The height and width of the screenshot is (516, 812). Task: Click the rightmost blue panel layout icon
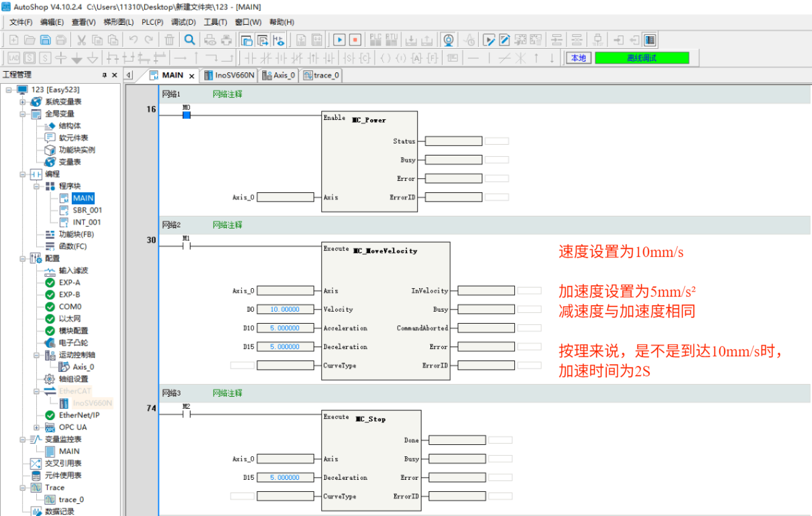point(649,40)
